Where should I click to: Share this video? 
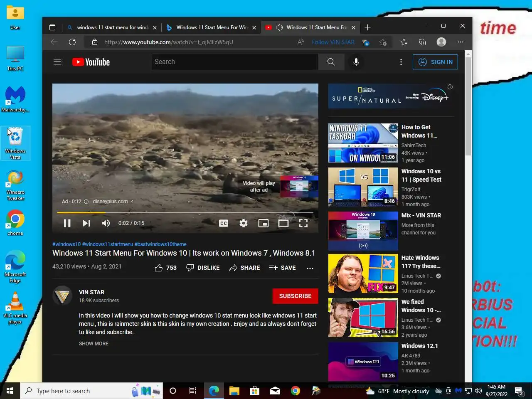pos(244,268)
